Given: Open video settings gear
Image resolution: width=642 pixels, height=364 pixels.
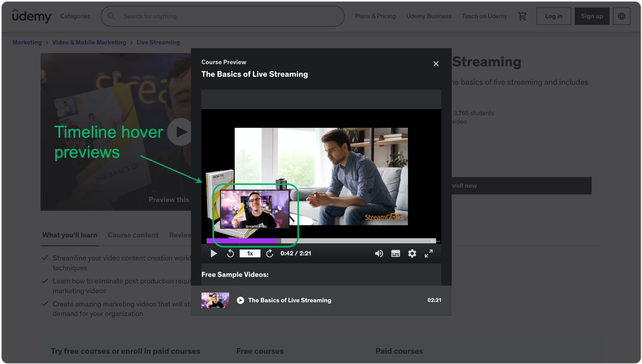Looking at the screenshot, I should pyautogui.click(x=412, y=254).
